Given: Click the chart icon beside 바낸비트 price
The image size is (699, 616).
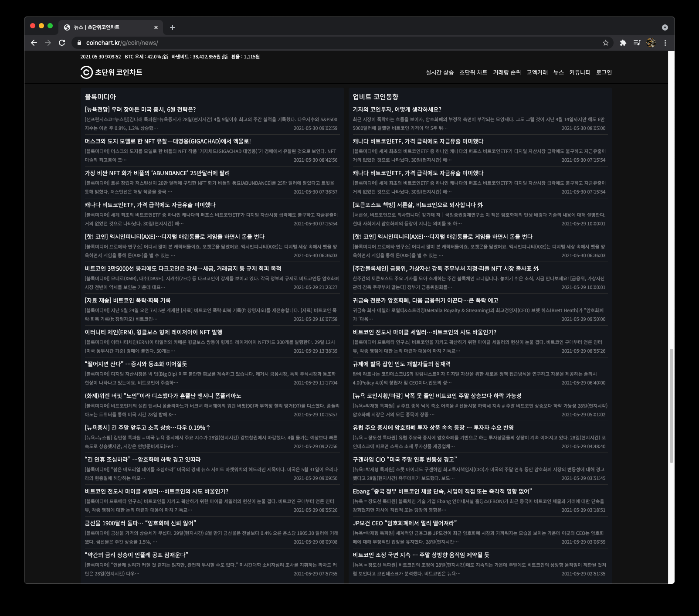Looking at the screenshot, I should pyautogui.click(x=224, y=57).
